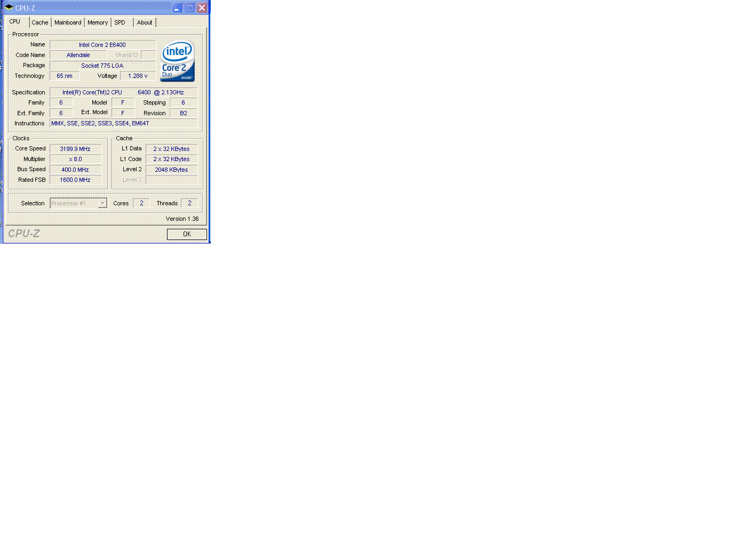Screen dimensions: 747x560
Task: Close the CPU-Z window
Action: coord(202,8)
